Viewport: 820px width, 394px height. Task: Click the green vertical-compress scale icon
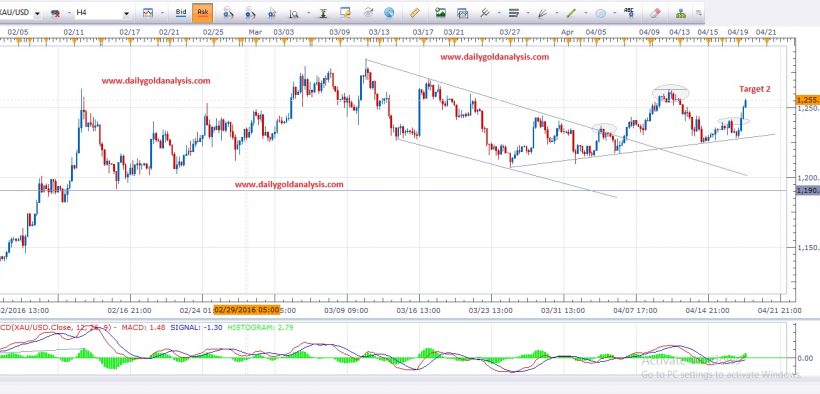click(x=323, y=13)
